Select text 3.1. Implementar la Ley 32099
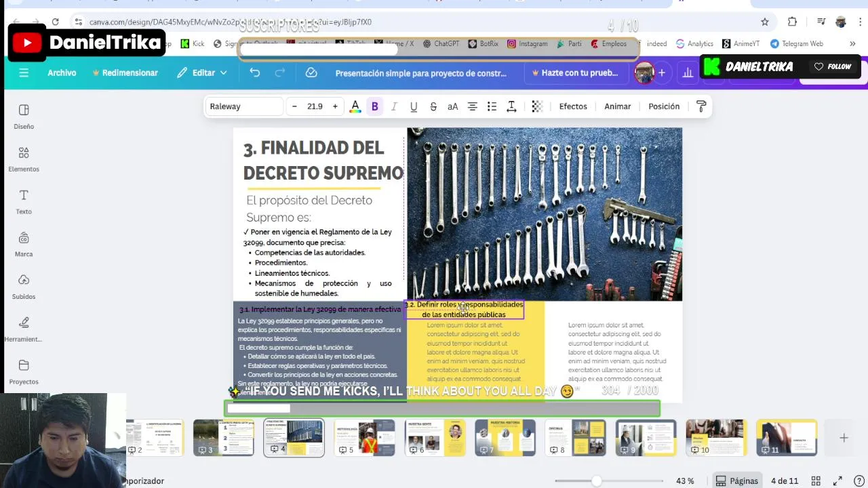The image size is (868, 488). (x=320, y=309)
